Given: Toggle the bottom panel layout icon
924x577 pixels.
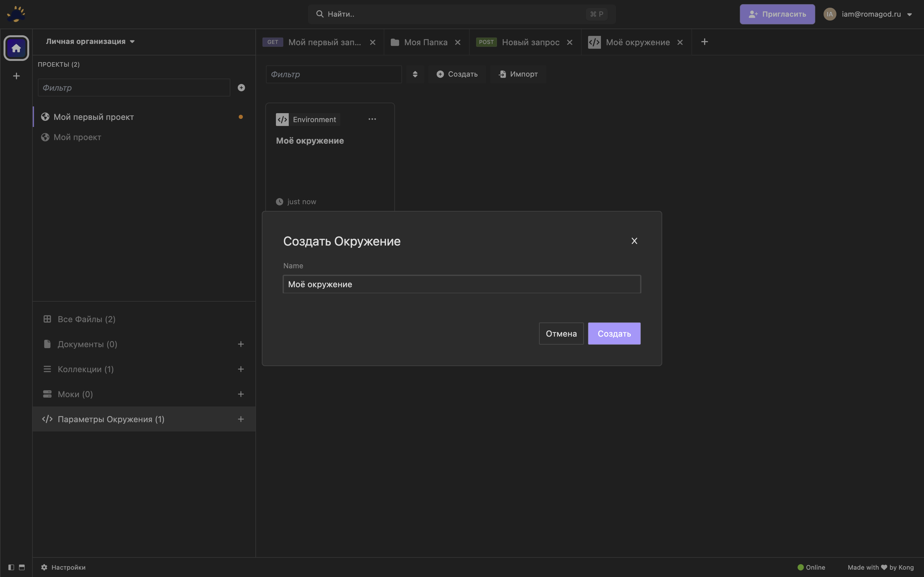Looking at the screenshot, I should (22, 567).
